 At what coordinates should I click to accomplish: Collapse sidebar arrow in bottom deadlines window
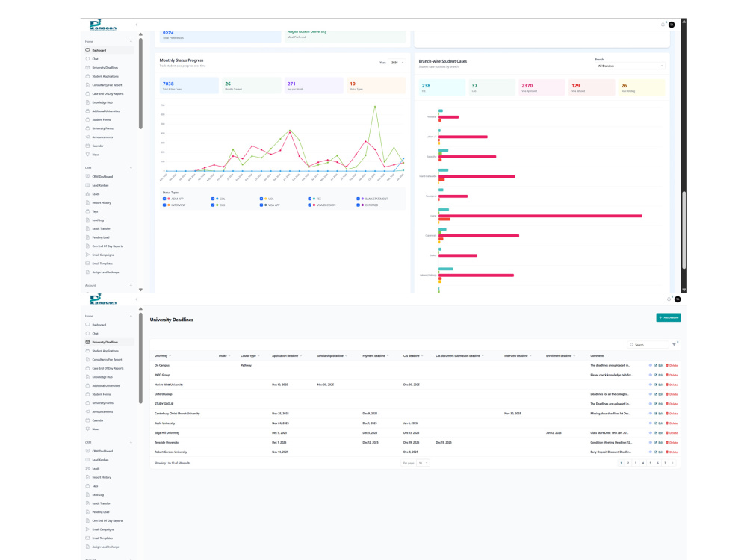137,299
